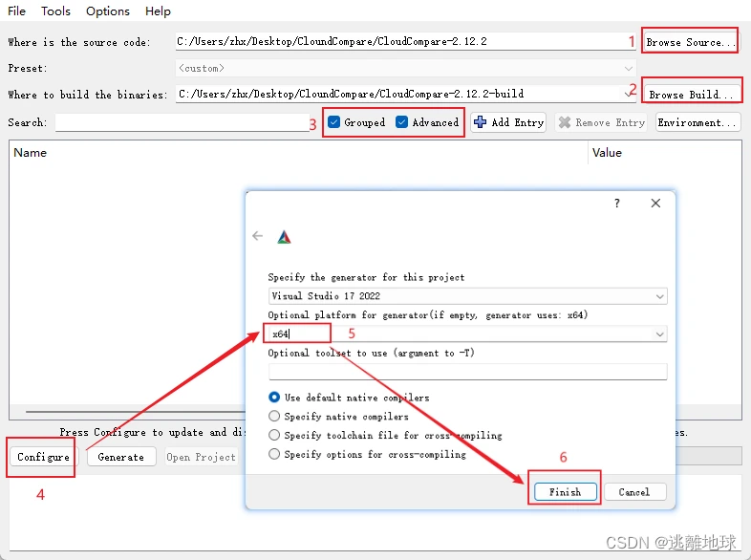The height and width of the screenshot is (560, 751).
Task: Open the Environment settings button
Action: [x=697, y=122]
